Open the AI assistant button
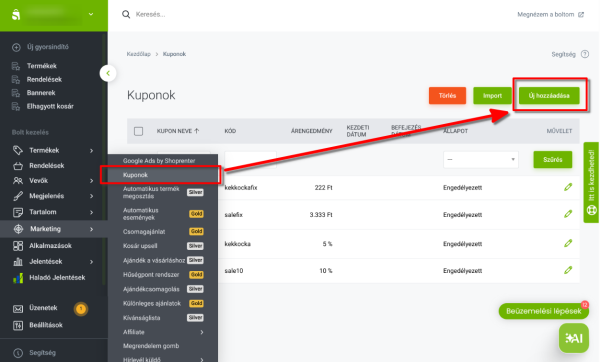600x362 pixels. [x=574, y=338]
